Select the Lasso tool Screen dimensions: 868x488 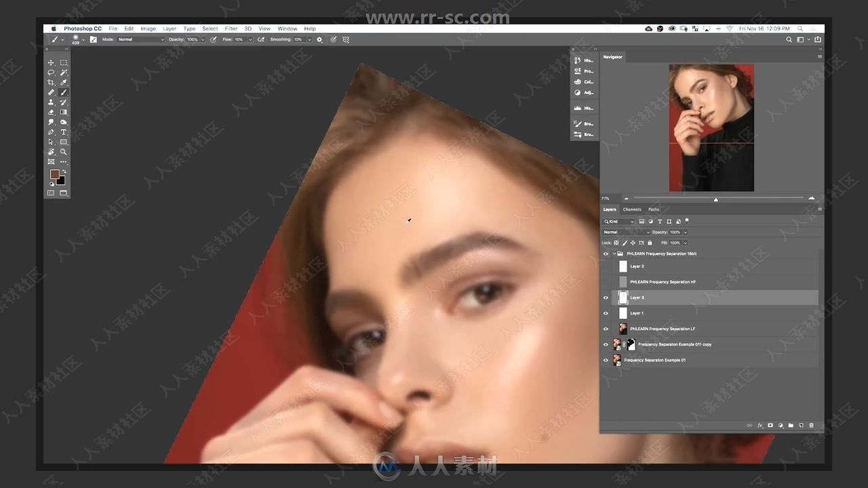(51, 73)
